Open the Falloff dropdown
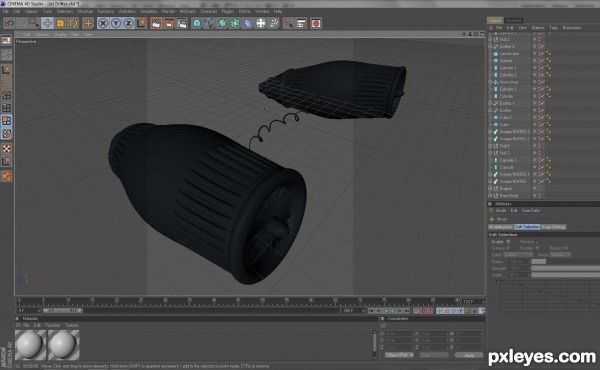This screenshot has height=370, width=600. pos(518,255)
